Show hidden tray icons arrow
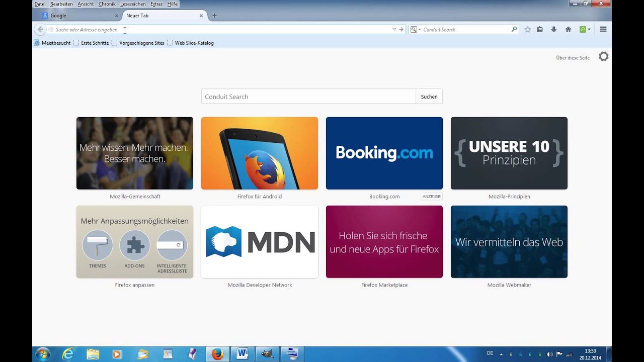The image size is (644, 362). 501,354
